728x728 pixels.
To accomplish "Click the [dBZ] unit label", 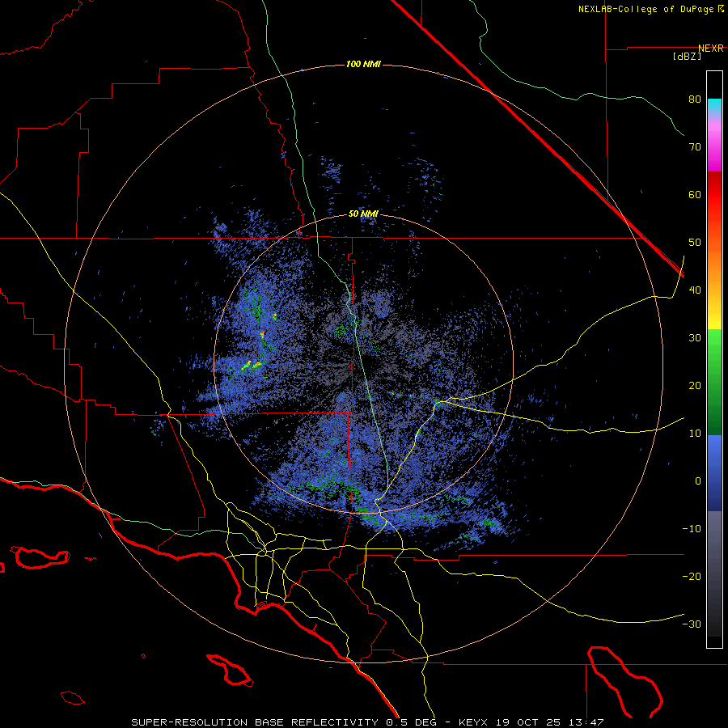I will pos(687,57).
